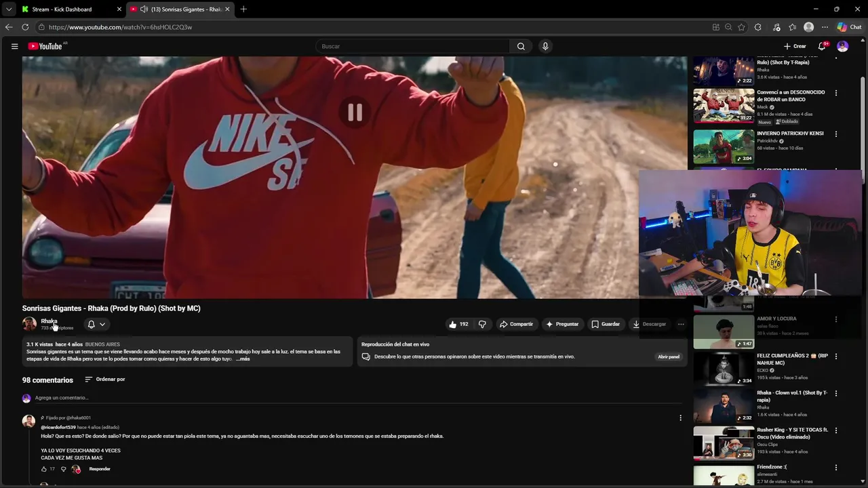The height and width of the screenshot is (488, 868).
Task: Open FELIZ CUMPLEAÑOS 2 video thumbnail
Action: click(724, 369)
